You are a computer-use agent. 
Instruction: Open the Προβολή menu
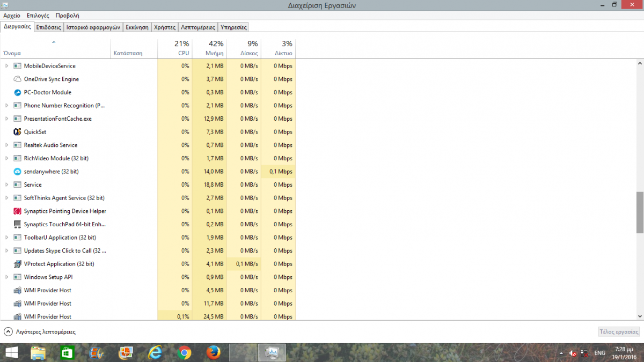point(68,16)
